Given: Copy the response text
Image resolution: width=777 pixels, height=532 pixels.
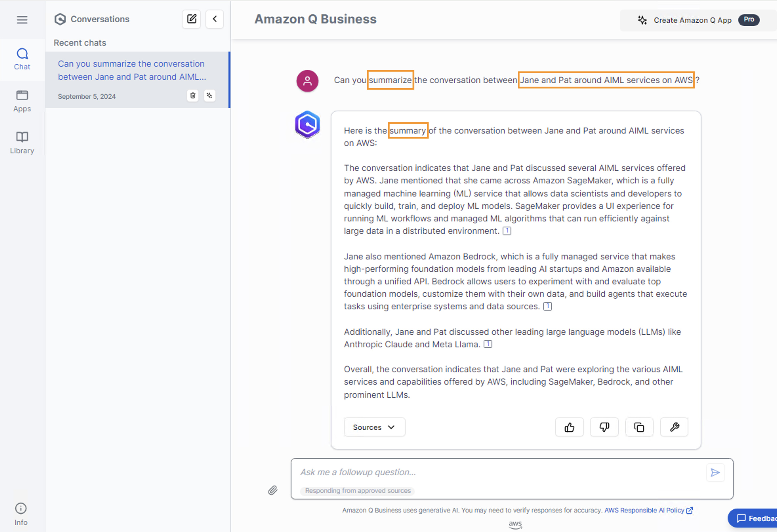Looking at the screenshot, I should [x=639, y=427].
